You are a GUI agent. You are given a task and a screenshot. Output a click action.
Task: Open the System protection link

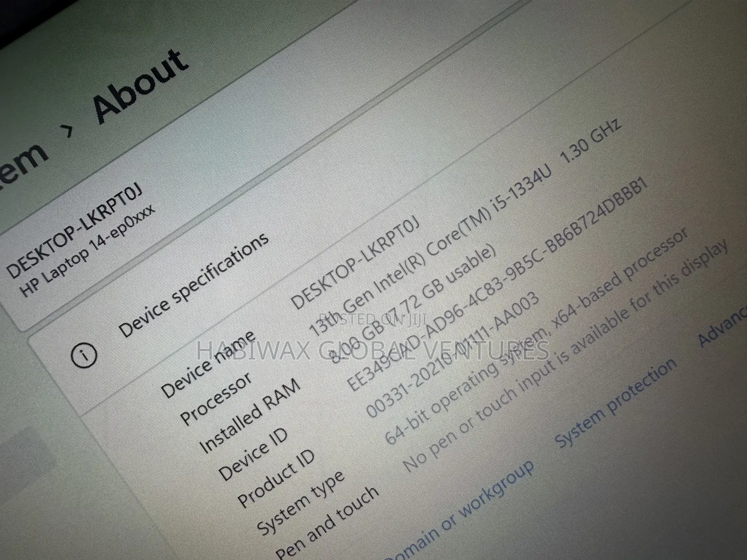[x=615, y=402]
